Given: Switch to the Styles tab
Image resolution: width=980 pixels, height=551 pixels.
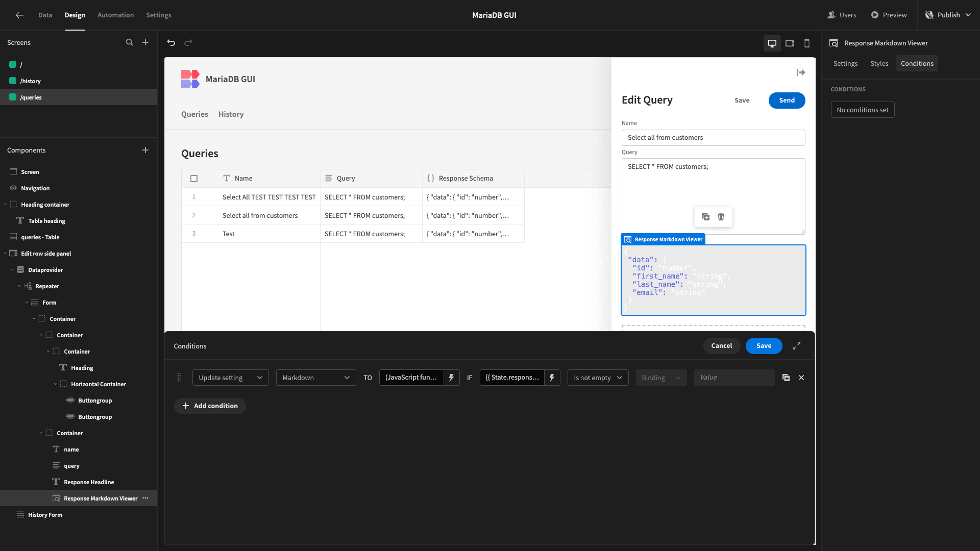Looking at the screenshot, I should [x=879, y=63].
